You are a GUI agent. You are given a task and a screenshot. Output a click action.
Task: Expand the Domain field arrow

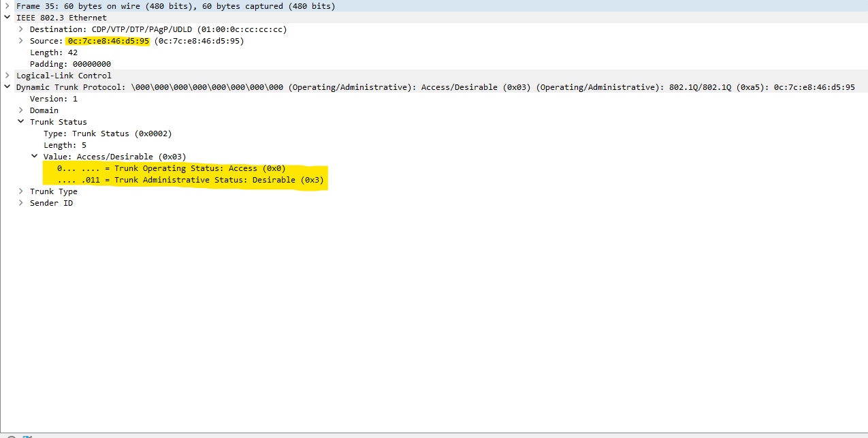(21, 110)
